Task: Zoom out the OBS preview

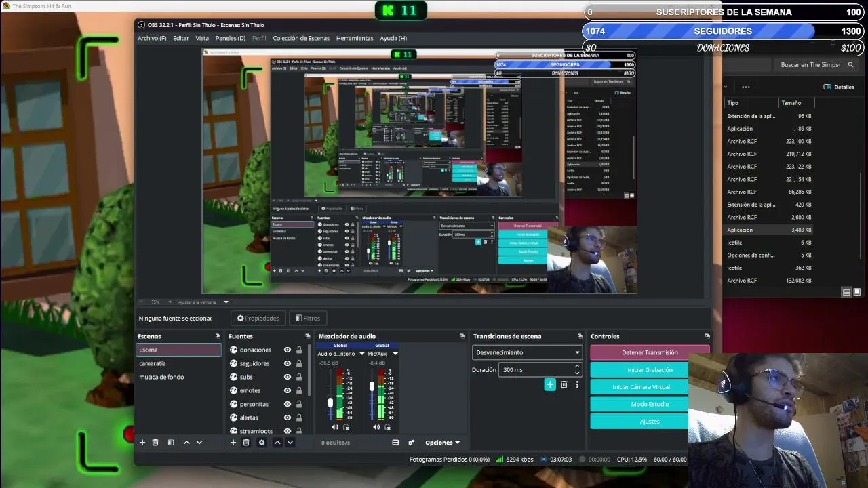Action: click(141, 302)
